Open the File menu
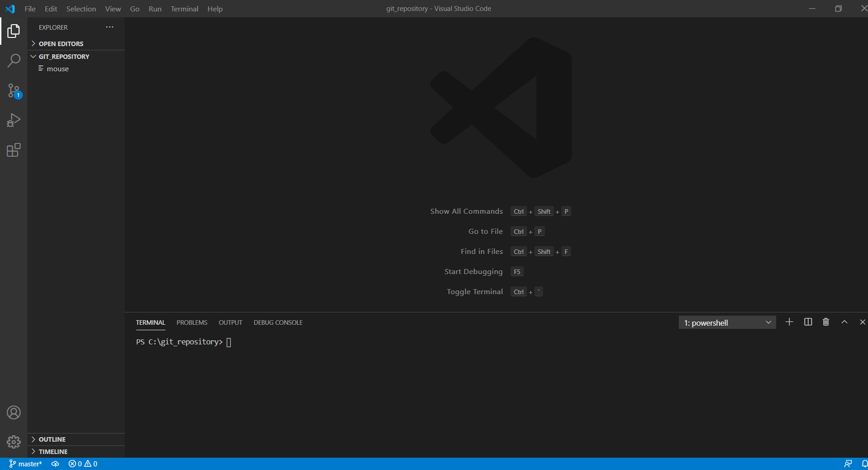This screenshot has height=470, width=868. [30, 9]
